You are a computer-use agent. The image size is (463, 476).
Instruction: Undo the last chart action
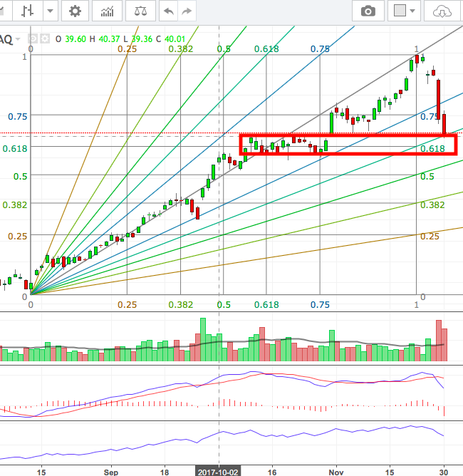coord(168,11)
